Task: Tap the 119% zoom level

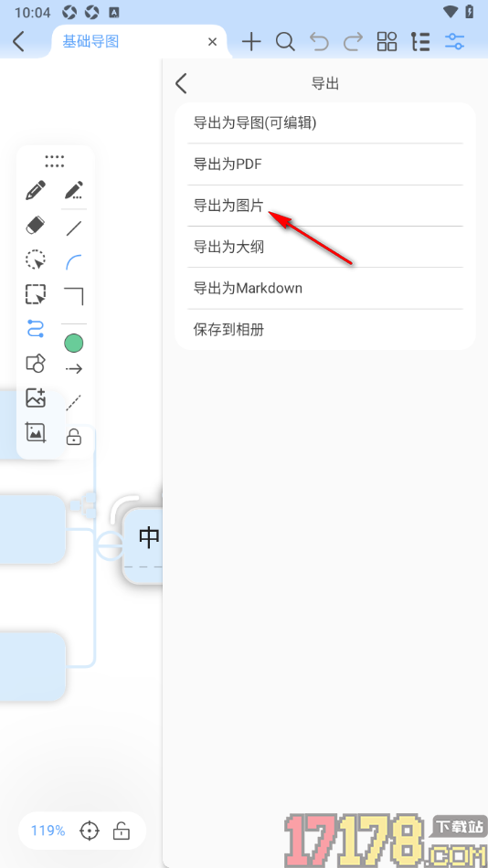Action: [48, 831]
